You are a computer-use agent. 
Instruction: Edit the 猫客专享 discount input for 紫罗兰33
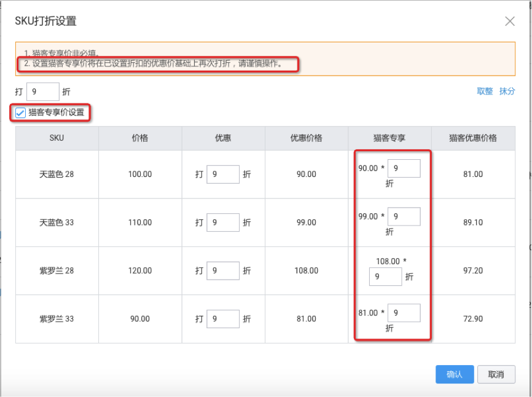coord(404,313)
